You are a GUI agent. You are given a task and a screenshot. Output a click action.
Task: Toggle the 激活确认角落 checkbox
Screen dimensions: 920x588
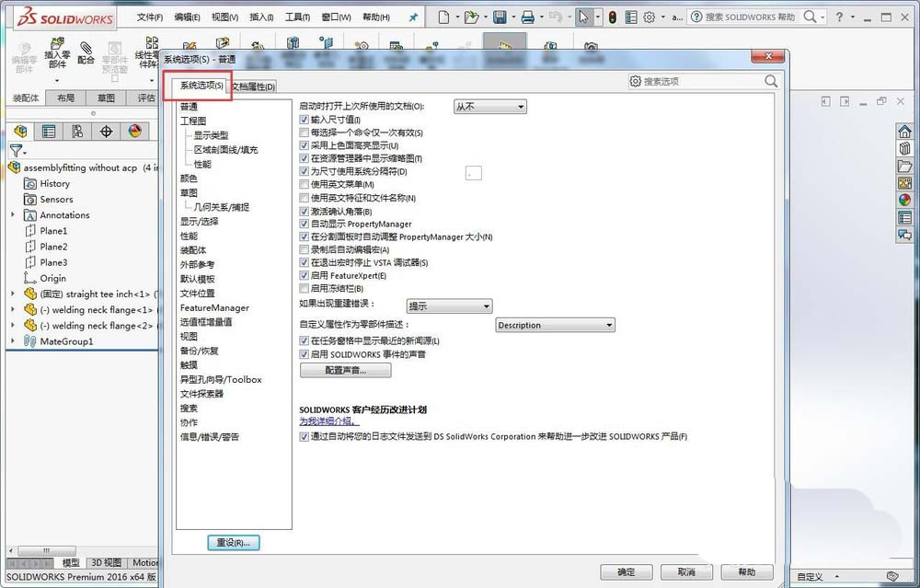pos(304,211)
